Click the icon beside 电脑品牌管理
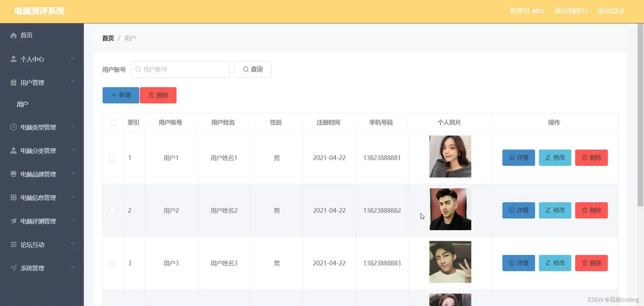644x306 pixels. [13, 174]
